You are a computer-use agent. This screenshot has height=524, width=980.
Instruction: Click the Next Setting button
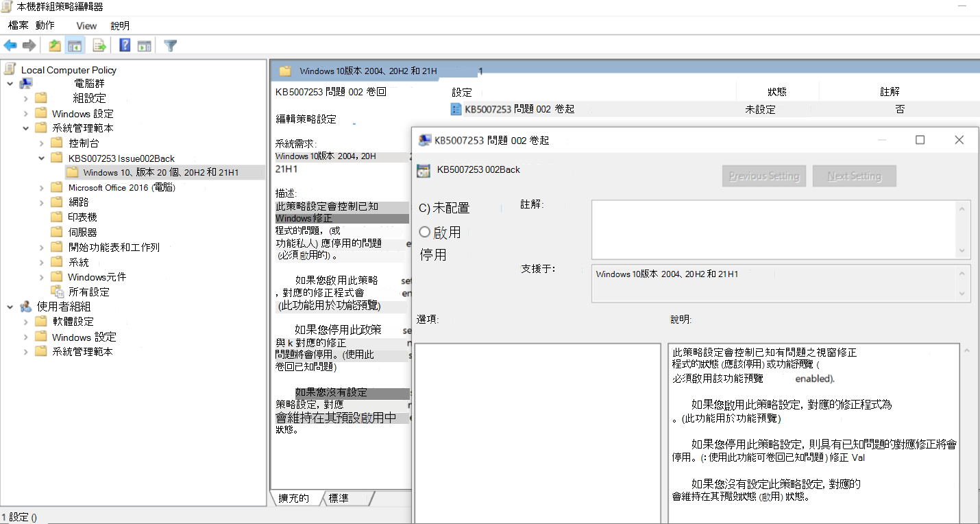click(854, 176)
